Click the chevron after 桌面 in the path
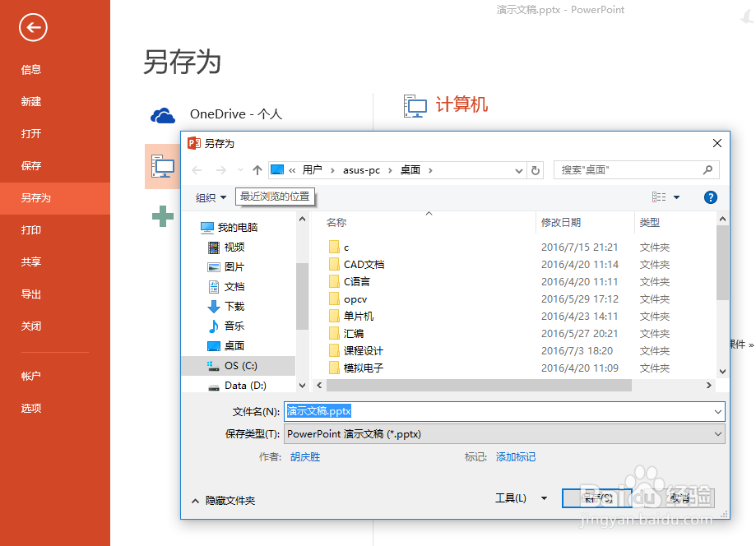The width and height of the screenshot is (756, 546). pyautogui.click(x=430, y=170)
